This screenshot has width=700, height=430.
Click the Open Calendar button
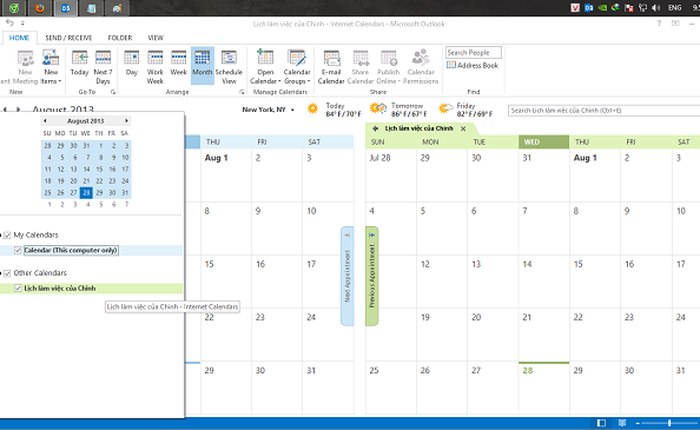pos(265,67)
